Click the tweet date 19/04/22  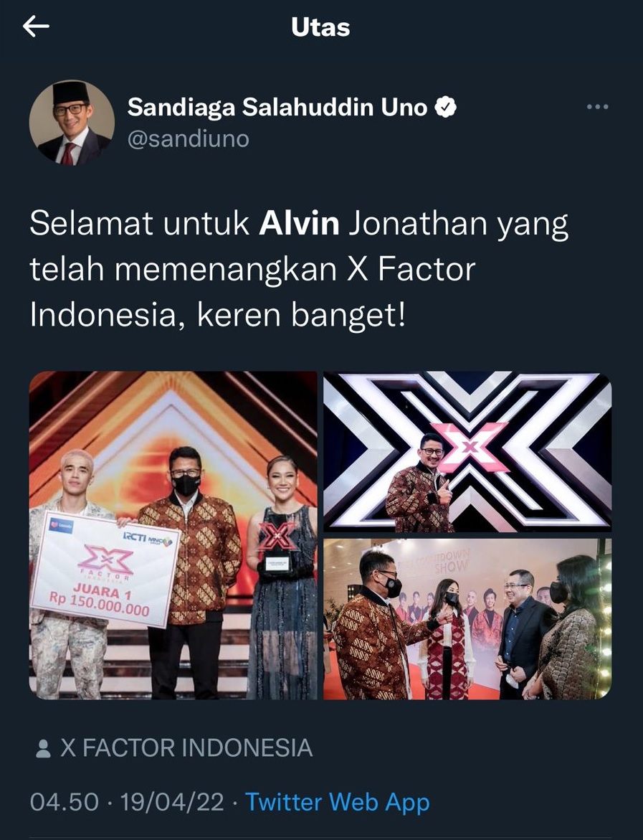click(172, 802)
